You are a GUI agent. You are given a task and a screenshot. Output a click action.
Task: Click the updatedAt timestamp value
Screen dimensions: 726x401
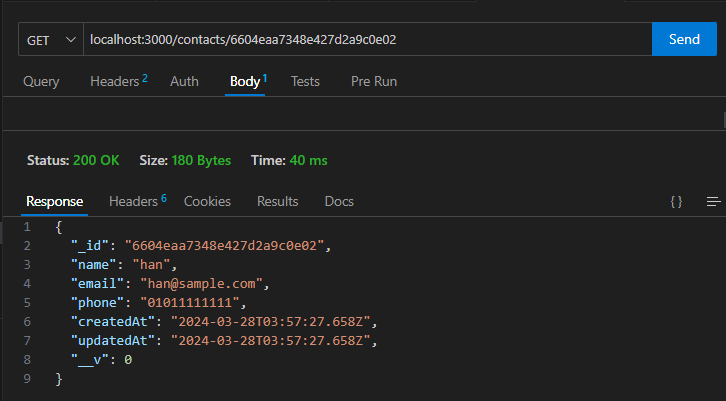click(x=271, y=340)
